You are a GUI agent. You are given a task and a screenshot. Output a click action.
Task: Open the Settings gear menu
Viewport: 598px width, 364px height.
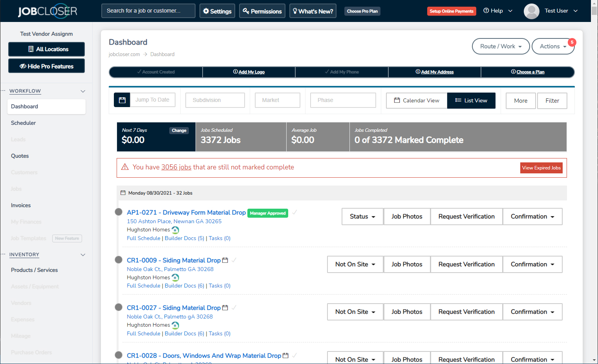[207, 11]
